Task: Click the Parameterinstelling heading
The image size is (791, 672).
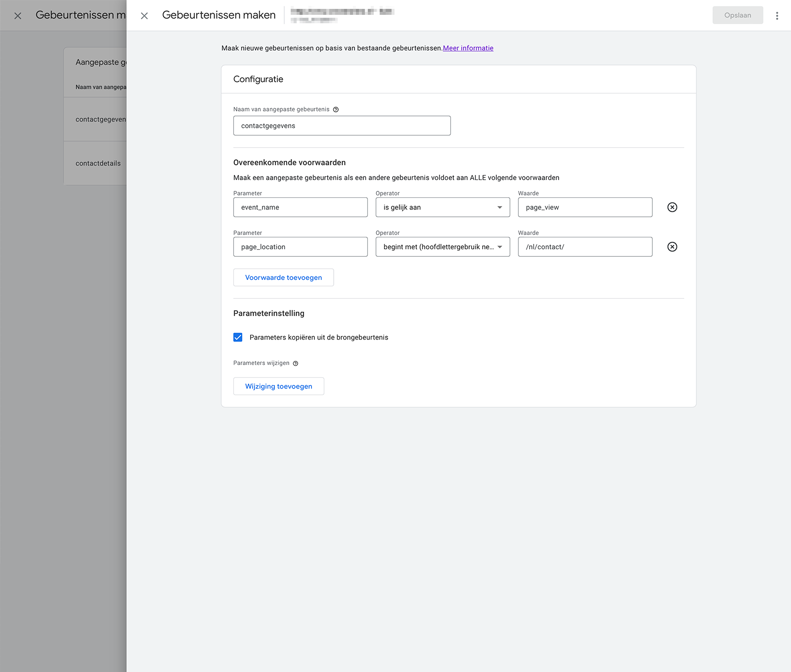Action: click(269, 314)
